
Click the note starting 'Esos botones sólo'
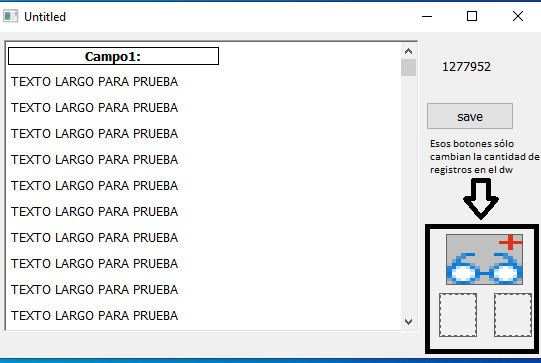484,157
